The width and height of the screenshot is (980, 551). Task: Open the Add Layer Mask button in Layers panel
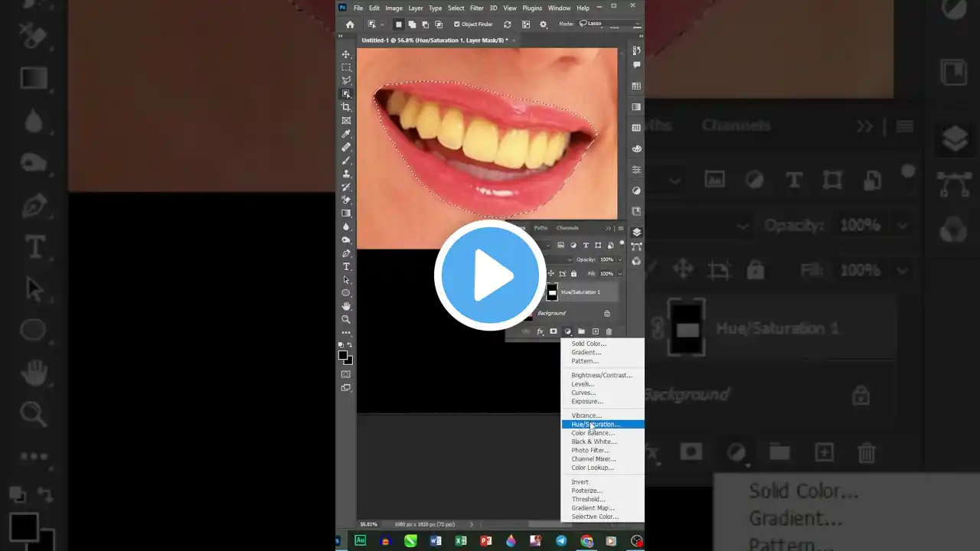click(x=554, y=331)
